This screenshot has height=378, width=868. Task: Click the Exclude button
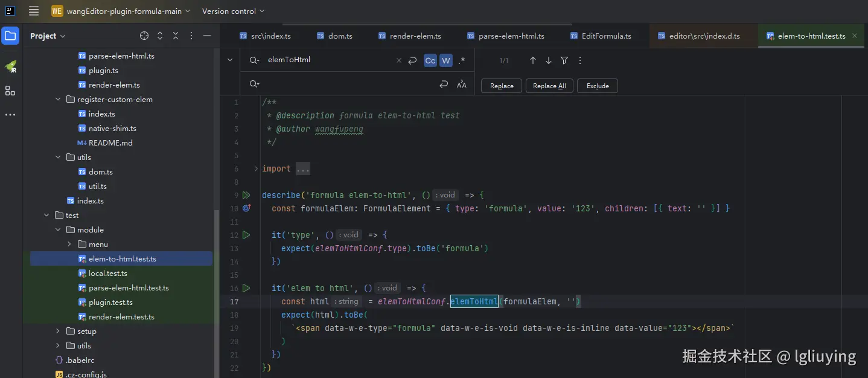click(598, 86)
